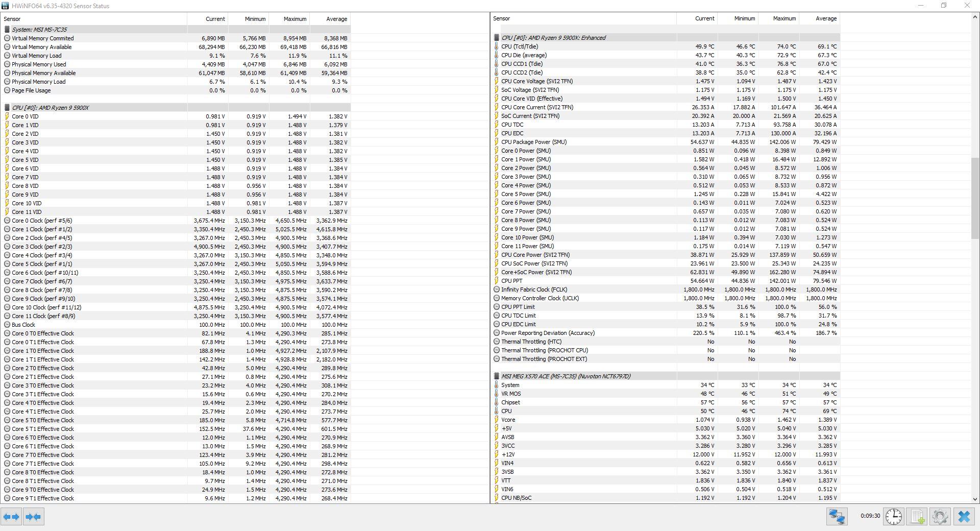Screen dimensions: 980x531
Task: Select the Vcore sensor row
Action: (666, 420)
